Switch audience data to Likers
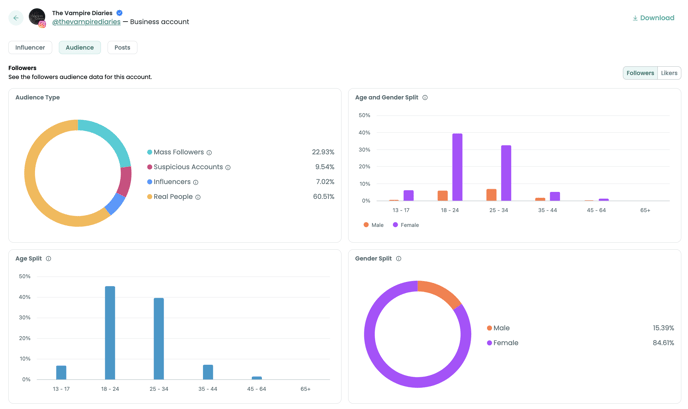Viewport: 688px width, 409px height. (669, 73)
